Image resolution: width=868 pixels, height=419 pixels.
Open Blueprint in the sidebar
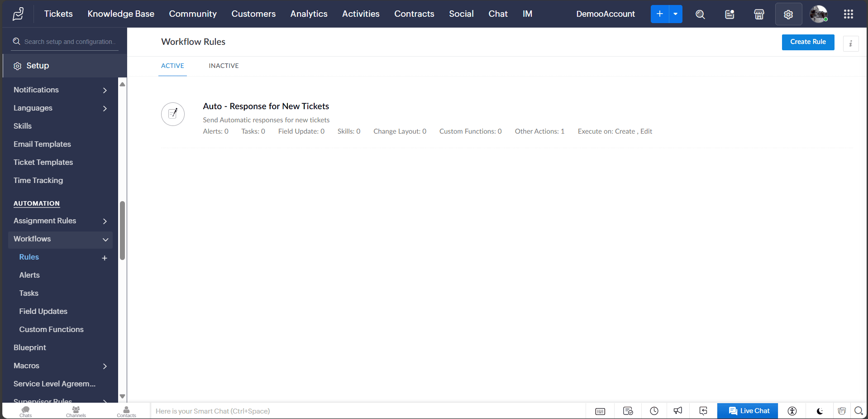[x=30, y=347]
